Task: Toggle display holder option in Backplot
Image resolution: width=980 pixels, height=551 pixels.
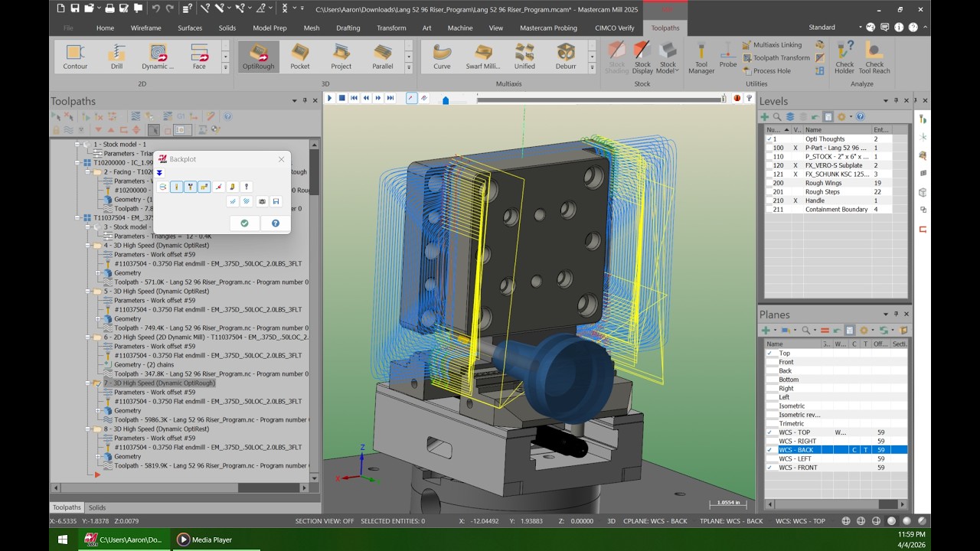Action: (x=191, y=187)
